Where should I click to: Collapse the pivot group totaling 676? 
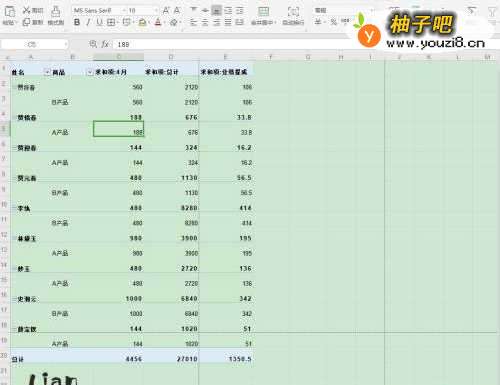pos(14,117)
